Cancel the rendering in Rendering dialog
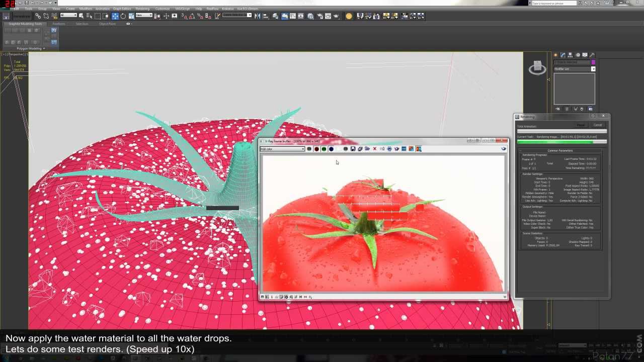644x362 pixels. coord(597,125)
